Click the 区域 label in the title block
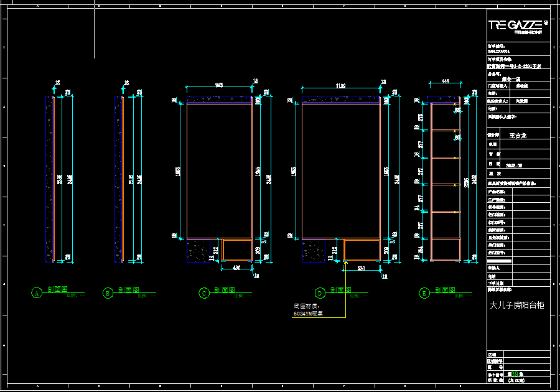Screen dimensions: 560x392 coord(492,355)
